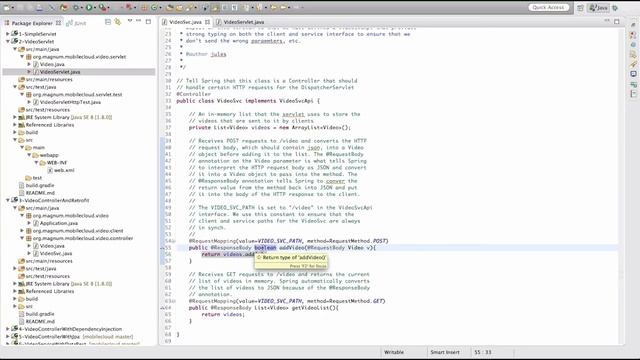Select Application.java in the tree
The height and width of the screenshot is (360, 640).
click(58, 223)
